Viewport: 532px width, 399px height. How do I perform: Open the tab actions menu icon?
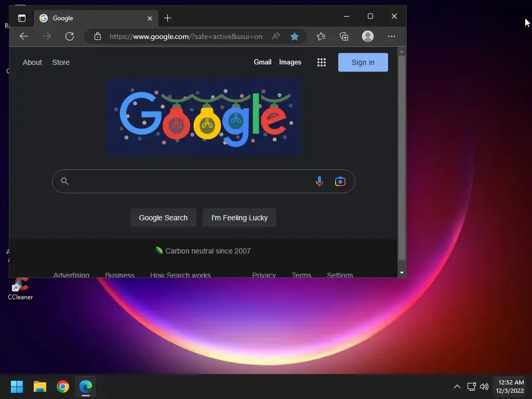click(x=22, y=18)
